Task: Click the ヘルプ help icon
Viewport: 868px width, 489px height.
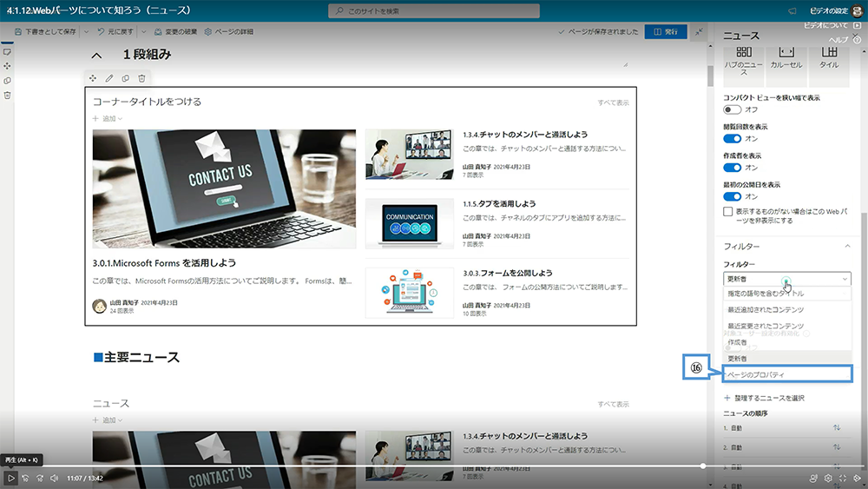Action: (x=857, y=39)
